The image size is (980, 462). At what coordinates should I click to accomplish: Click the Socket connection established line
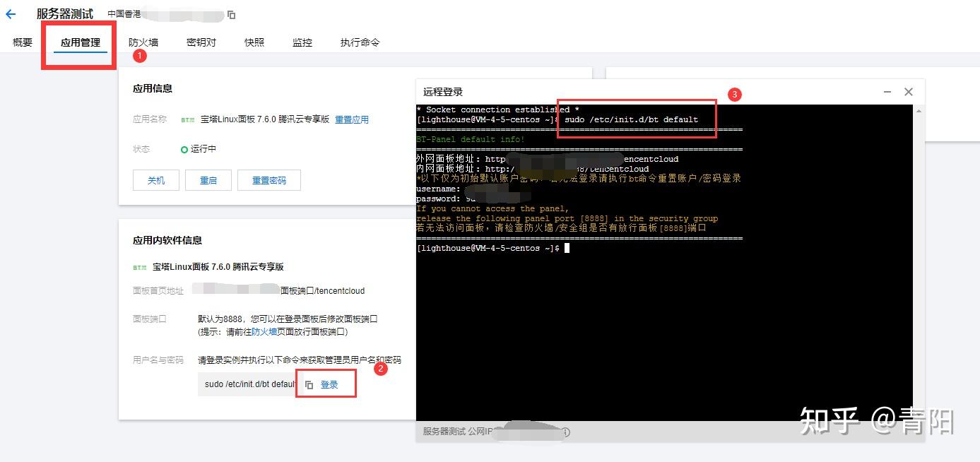pyautogui.click(x=498, y=109)
